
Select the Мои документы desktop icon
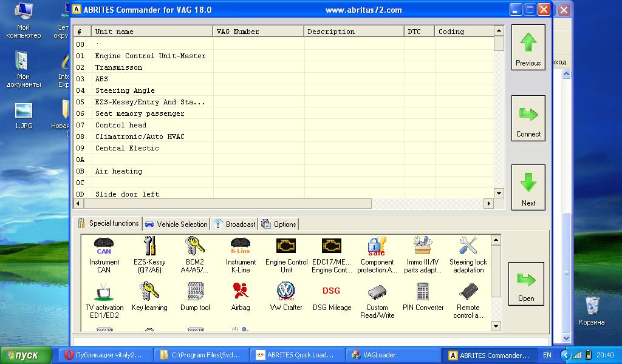[x=24, y=69]
